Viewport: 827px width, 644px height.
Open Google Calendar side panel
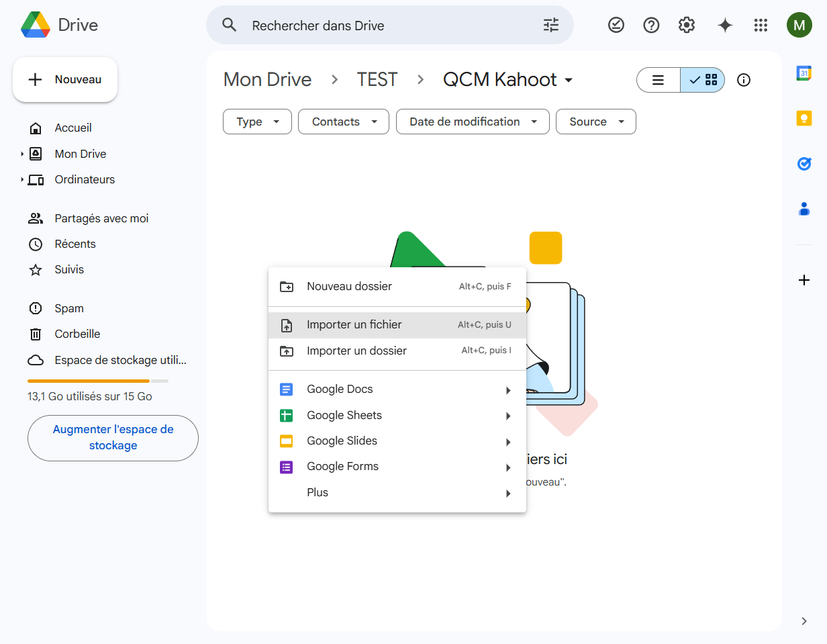pos(804,73)
